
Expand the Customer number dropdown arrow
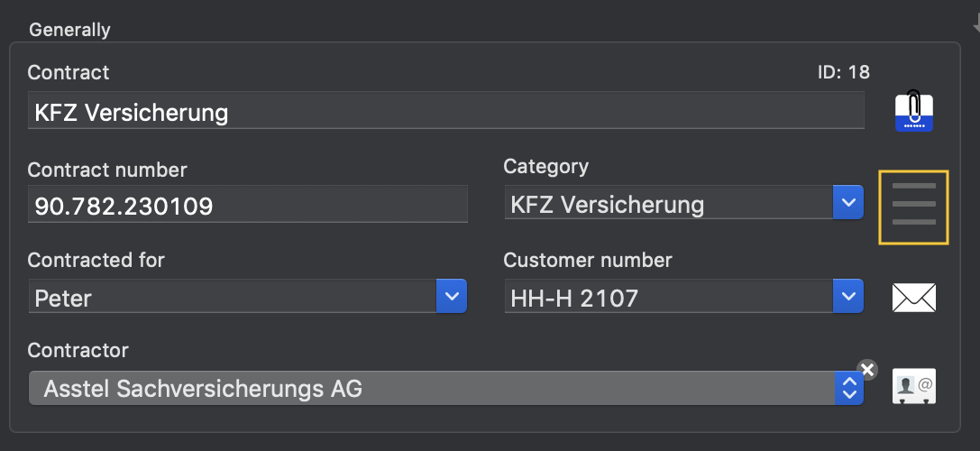click(848, 296)
